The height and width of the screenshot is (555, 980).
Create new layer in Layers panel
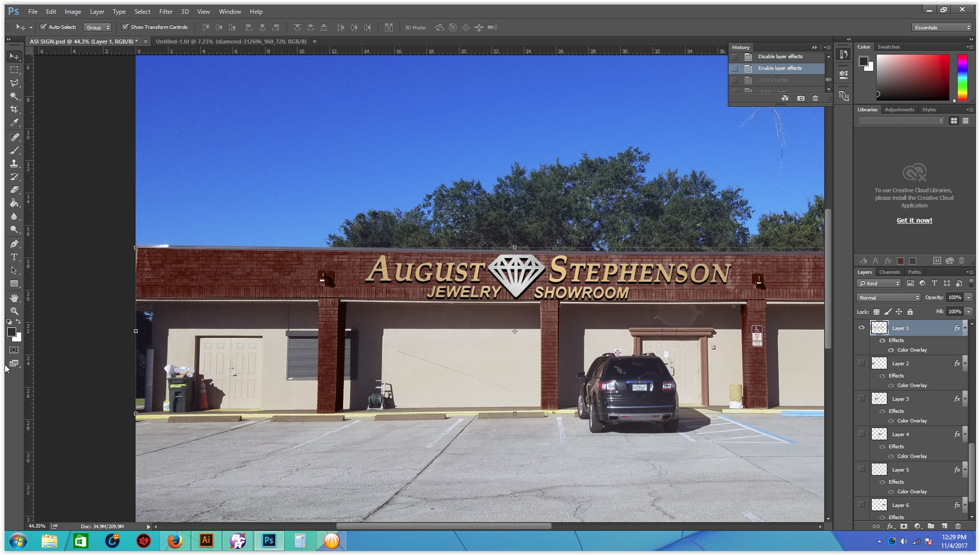tap(944, 526)
